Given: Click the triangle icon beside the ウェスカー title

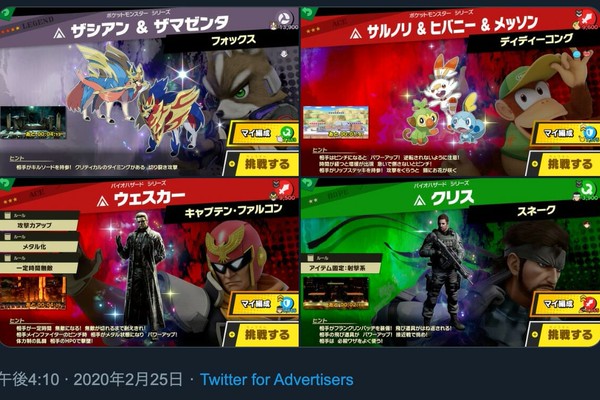Looking at the screenshot, I should 102,201.
